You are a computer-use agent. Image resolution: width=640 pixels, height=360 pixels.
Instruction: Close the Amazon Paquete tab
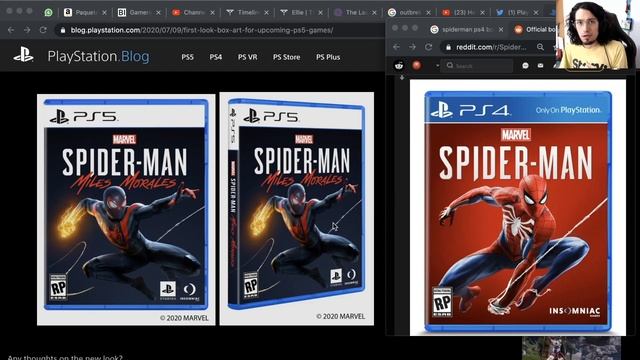(104, 13)
